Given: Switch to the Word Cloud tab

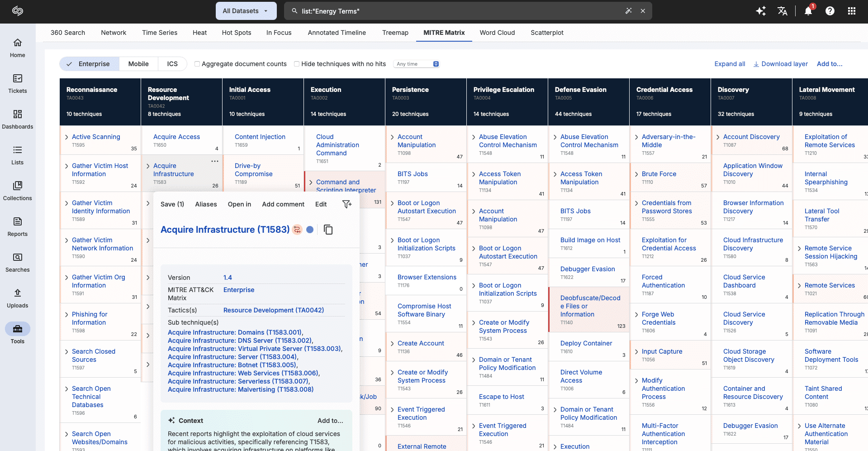Looking at the screenshot, I should [x=497, y=33].
